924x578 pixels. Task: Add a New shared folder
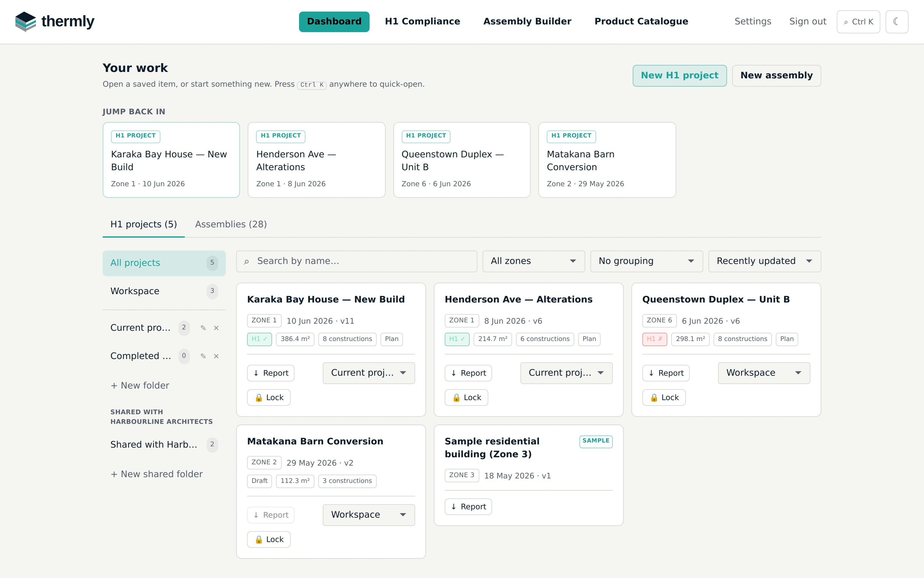point(157,474)
